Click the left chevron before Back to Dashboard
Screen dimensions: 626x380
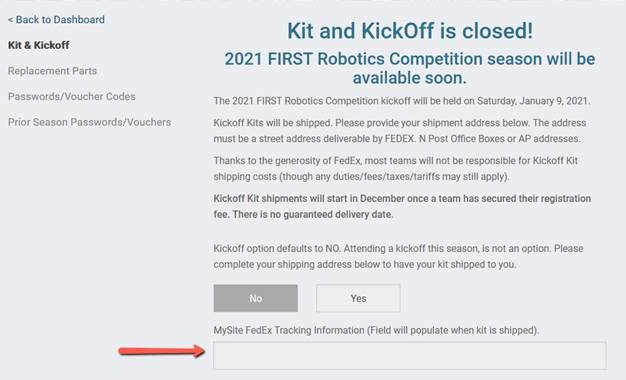[x=10, y=20]
